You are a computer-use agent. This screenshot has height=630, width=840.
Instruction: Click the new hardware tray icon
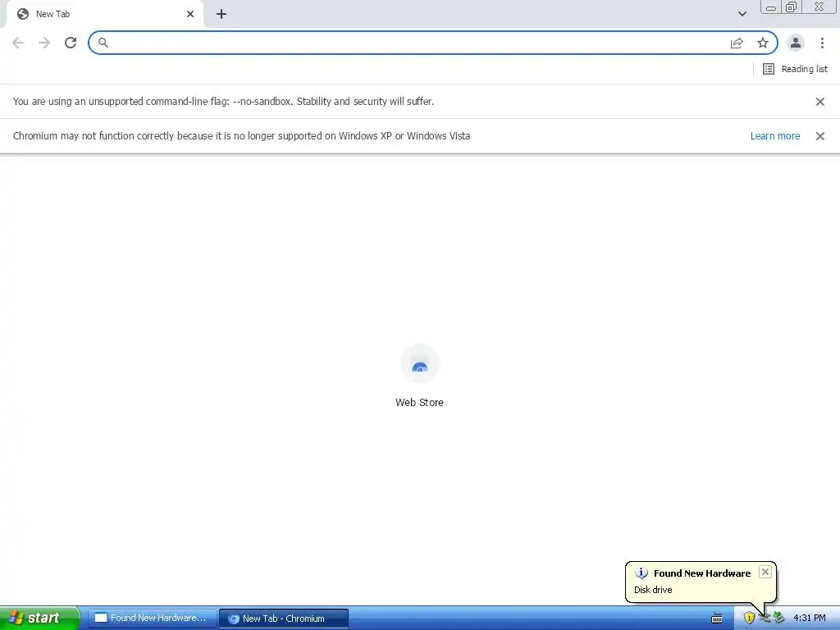(x=765, y=619)
